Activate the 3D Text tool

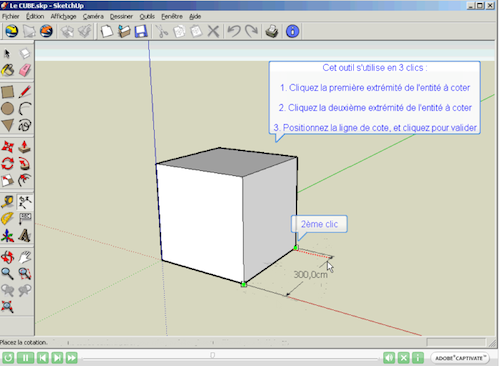tap(25, 236)
